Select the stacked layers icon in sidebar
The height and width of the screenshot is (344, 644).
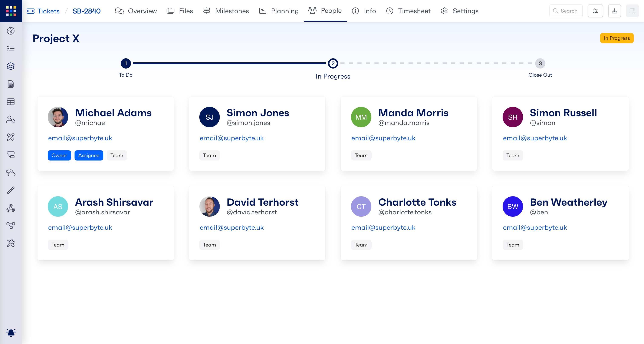11,66
